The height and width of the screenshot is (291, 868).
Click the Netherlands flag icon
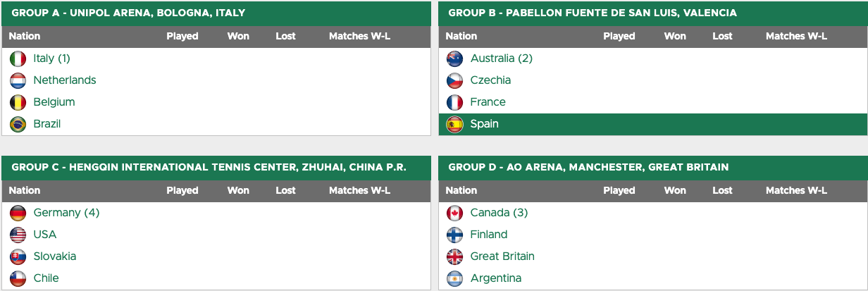tap(18, 81)
